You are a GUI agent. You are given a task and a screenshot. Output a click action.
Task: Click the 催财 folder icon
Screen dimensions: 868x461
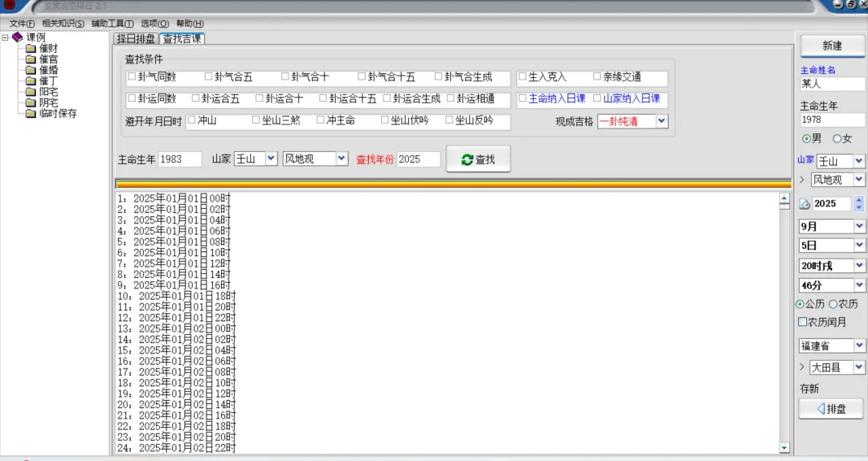pos(31,49)
